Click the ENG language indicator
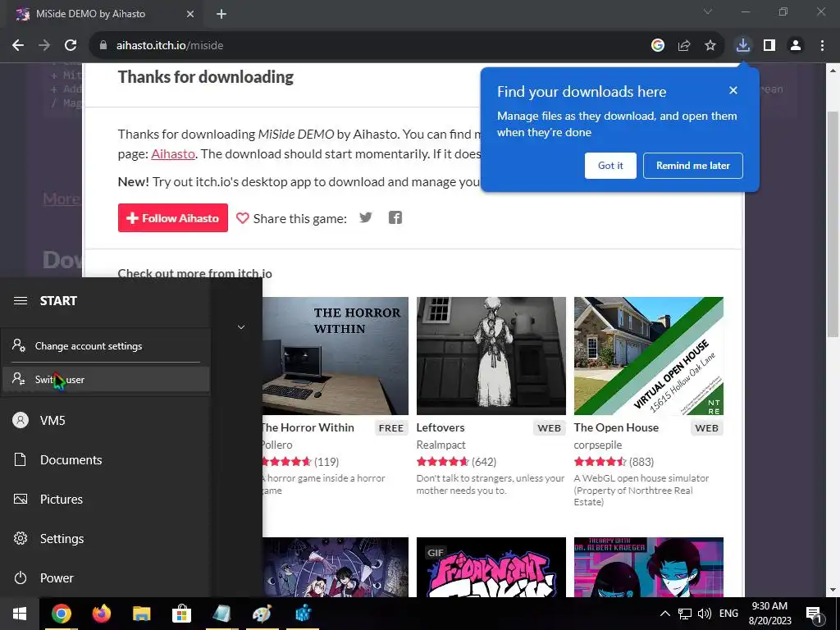 (728, 614)
